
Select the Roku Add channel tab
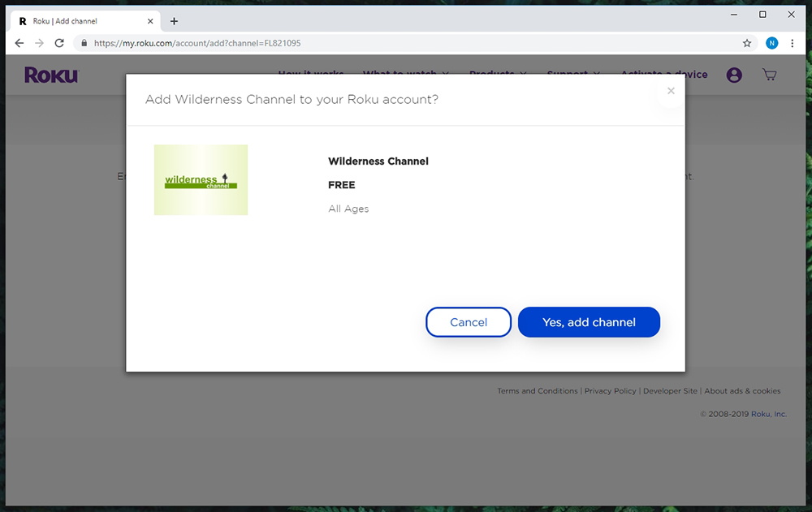[x=85, y=21]
